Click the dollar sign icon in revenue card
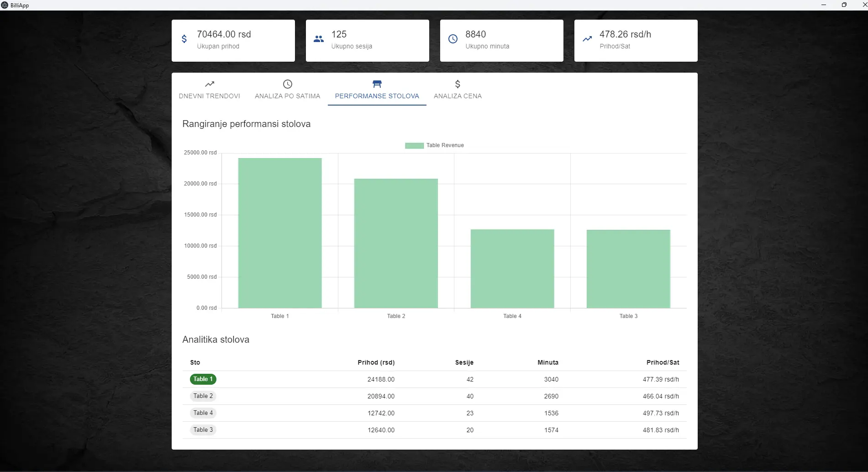The image size is (868, 472). pyautogui.click(x=184, y=39)
